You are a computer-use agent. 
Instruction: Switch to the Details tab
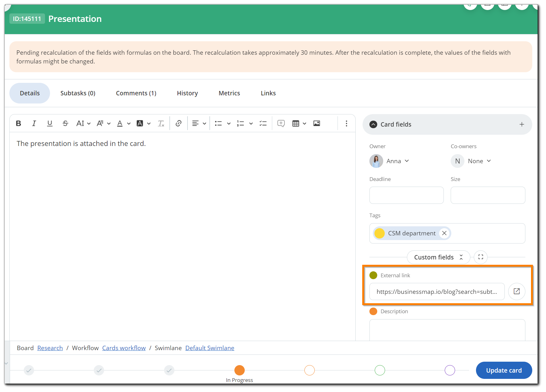tap(30, 93)
